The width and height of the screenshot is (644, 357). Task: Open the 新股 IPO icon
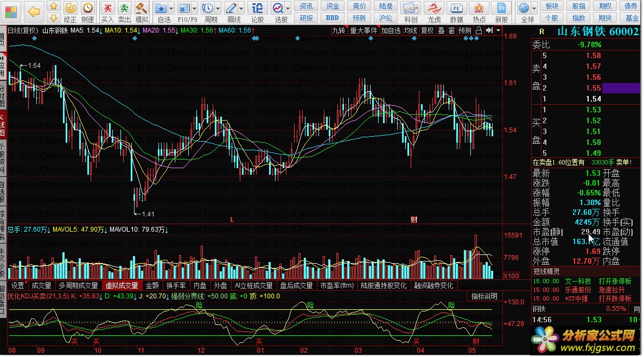[x=501, y=12]
